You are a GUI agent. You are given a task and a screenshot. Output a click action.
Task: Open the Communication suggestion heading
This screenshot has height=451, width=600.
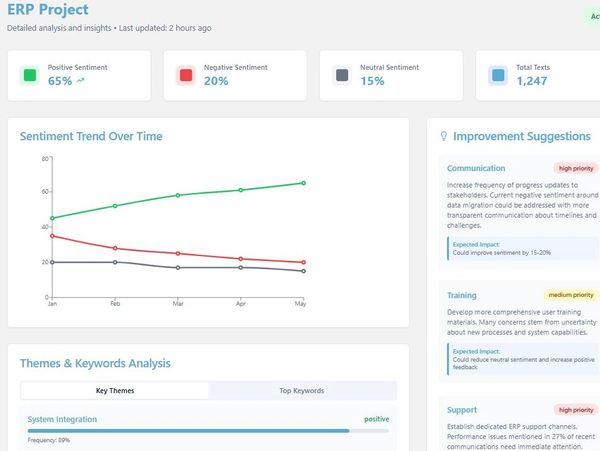pos(476,168)
